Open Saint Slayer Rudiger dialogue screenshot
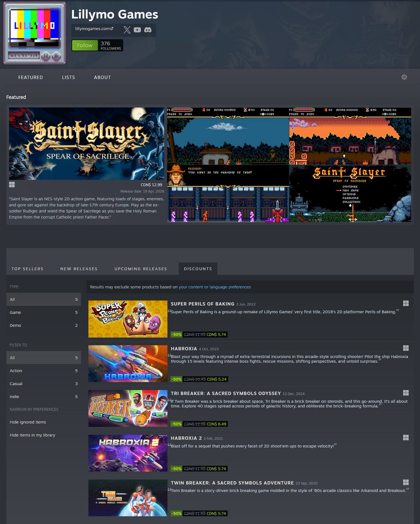 click(228, 193)
